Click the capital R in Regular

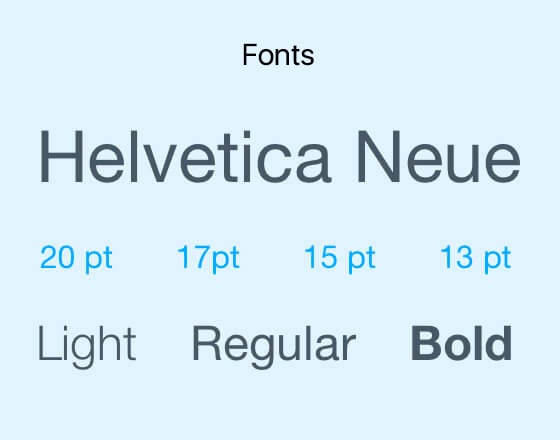tap(207, 343)
